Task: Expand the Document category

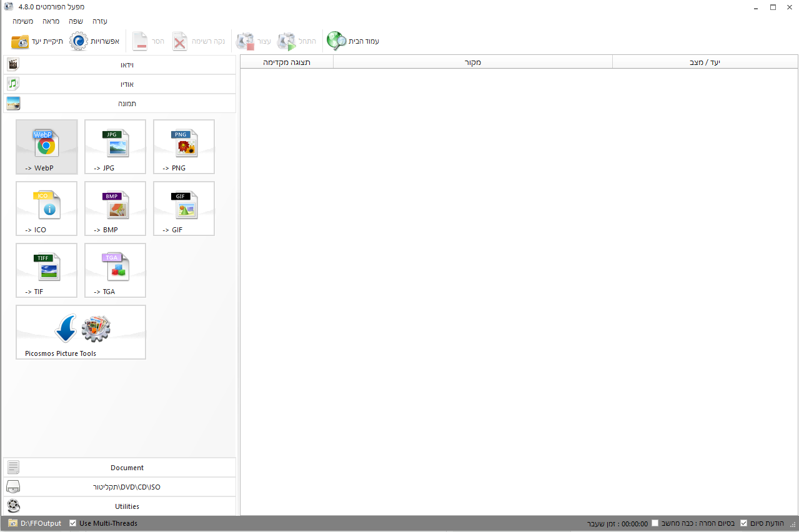Action: pyautogui.click(x=120, y=468)
